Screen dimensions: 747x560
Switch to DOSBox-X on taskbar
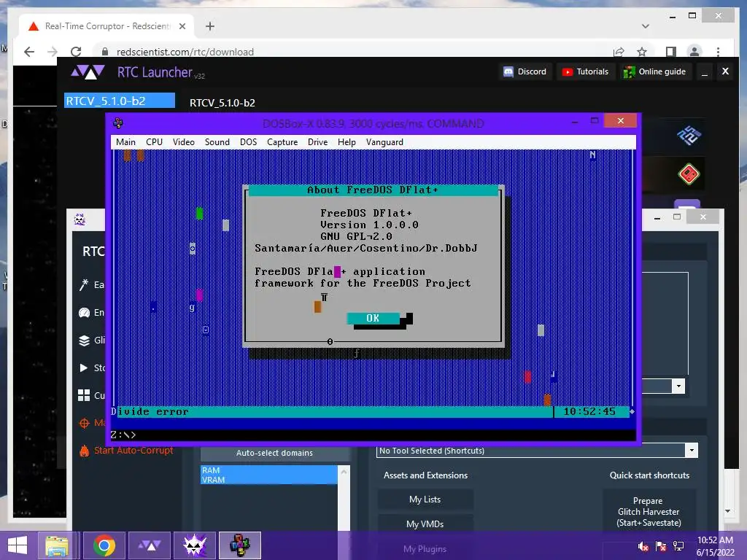240,545
